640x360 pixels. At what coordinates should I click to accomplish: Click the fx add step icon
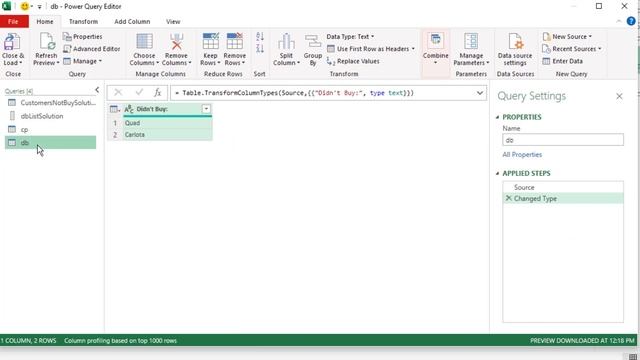[x=158, y=93]
